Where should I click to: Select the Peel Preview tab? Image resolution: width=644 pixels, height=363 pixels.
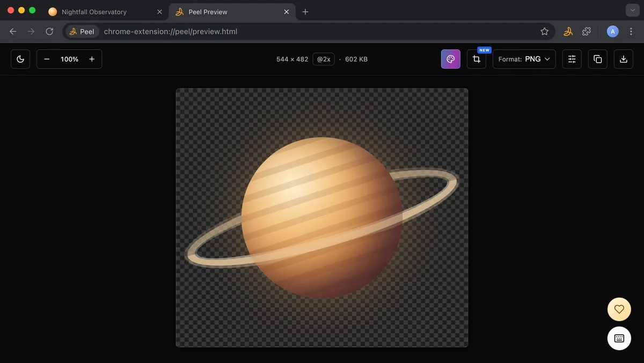tap(232, 12)
